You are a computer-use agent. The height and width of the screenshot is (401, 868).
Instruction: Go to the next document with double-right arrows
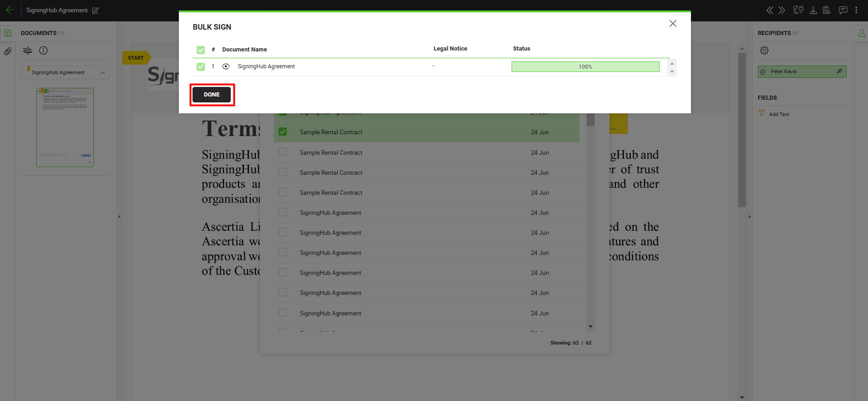[x=782, y=10]
